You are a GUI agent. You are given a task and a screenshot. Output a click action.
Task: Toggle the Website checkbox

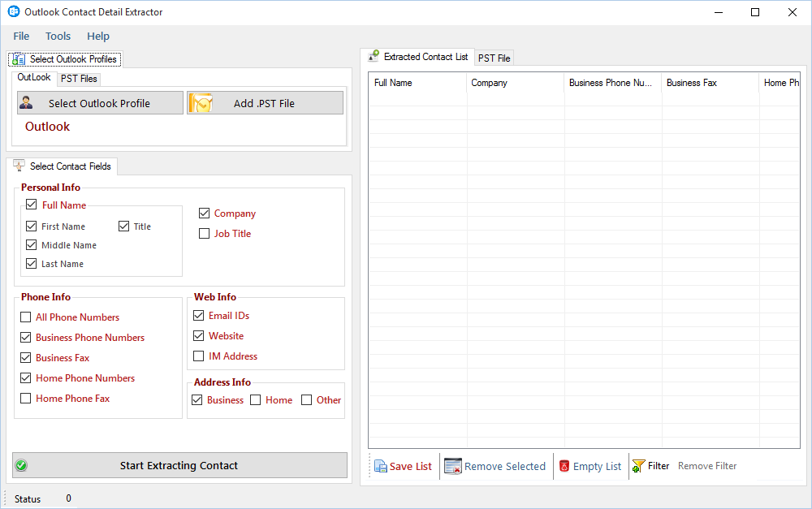[198, 335]
